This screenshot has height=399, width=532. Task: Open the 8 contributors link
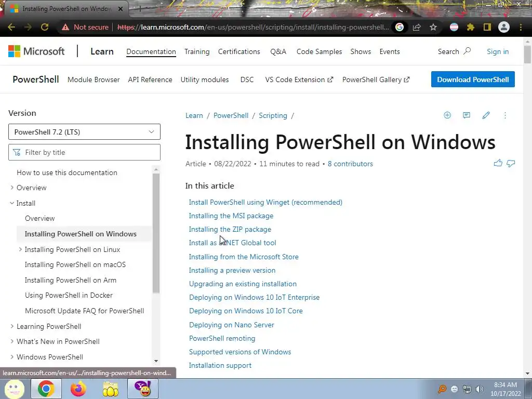(350, 164)
